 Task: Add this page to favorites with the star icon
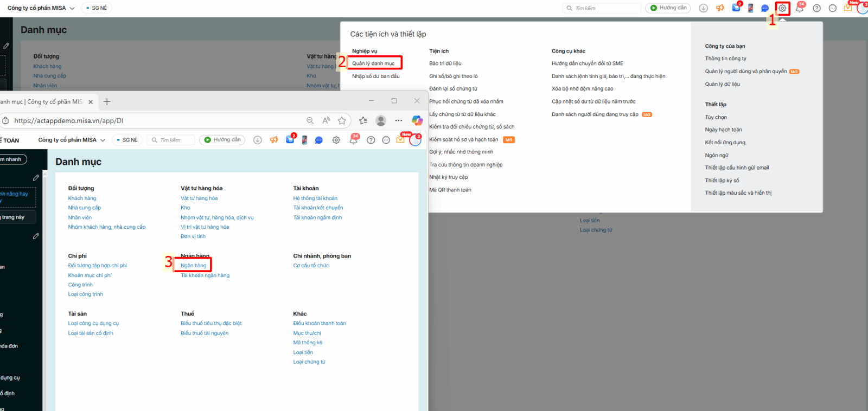342,120
